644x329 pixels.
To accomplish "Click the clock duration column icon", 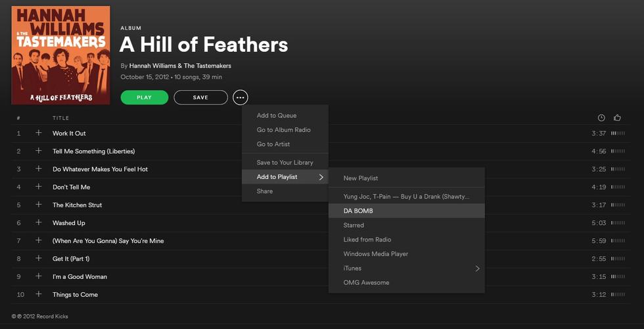I will (601, 118).
